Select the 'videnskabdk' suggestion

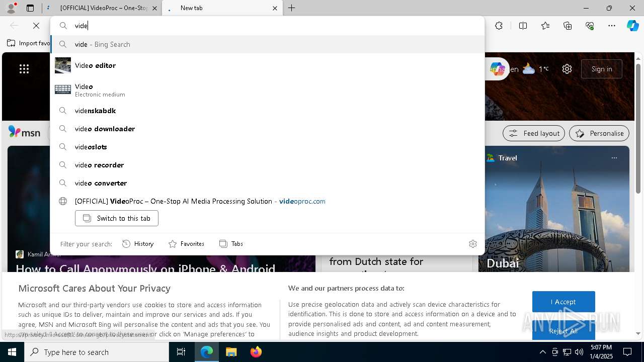(x=267, y=111)
